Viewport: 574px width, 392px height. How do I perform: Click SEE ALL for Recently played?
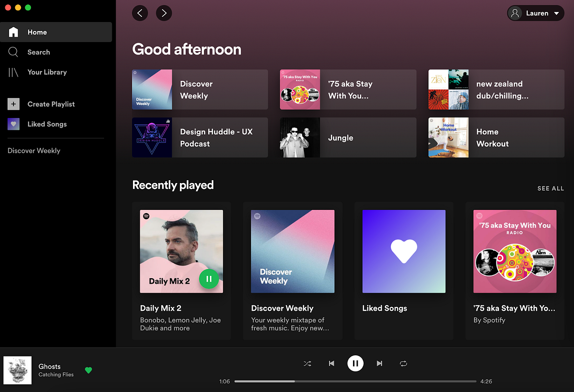point(551,188)
